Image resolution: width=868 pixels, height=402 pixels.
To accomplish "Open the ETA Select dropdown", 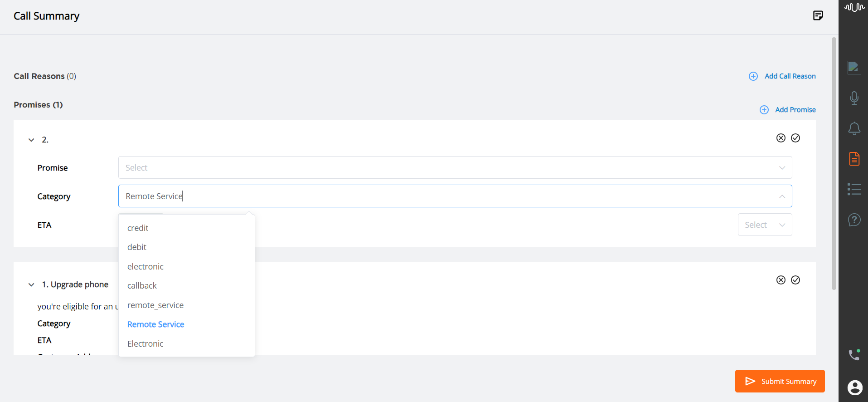I will point(765,225).
